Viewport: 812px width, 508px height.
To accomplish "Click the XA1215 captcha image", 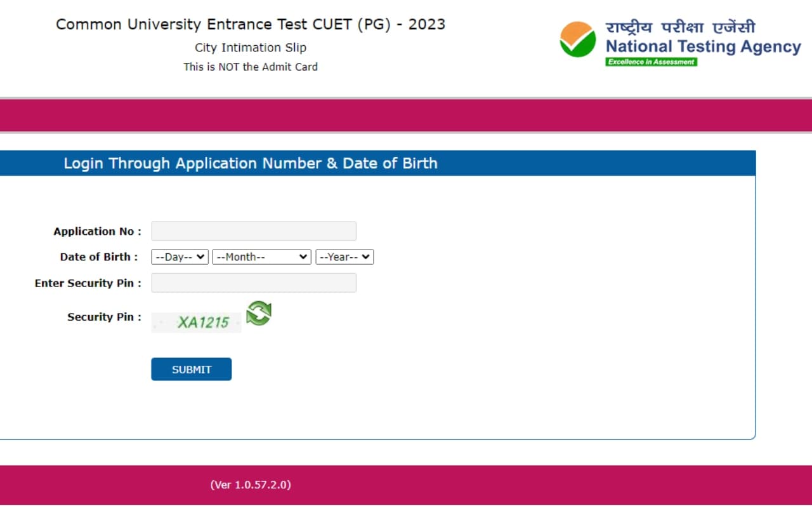I will pyautogui.click(x=196, y=322).
